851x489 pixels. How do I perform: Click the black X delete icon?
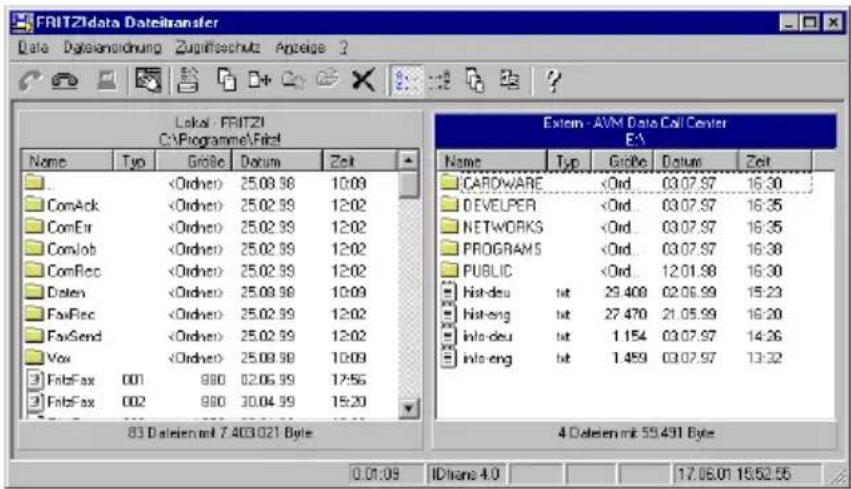tap(363, 80)
